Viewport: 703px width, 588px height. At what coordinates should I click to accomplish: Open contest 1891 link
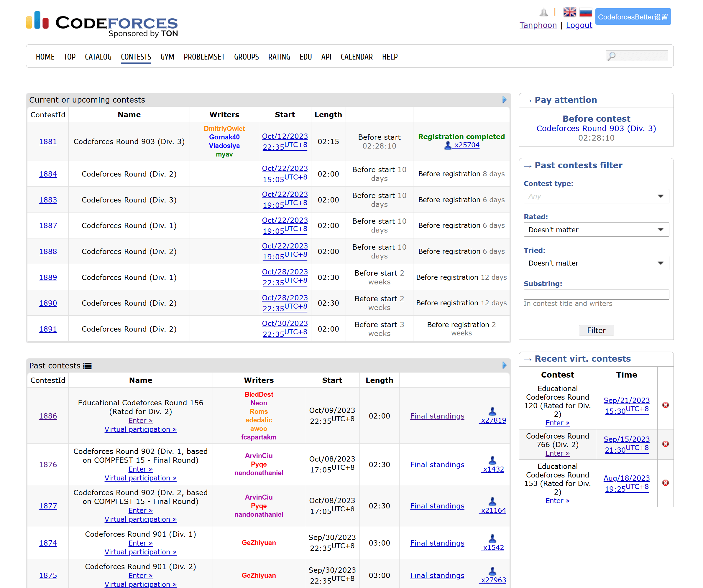click(48, 329)
